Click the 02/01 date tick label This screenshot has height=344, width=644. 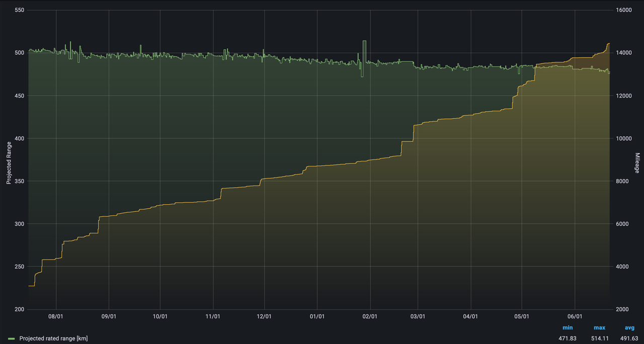[x=370, y=317]
